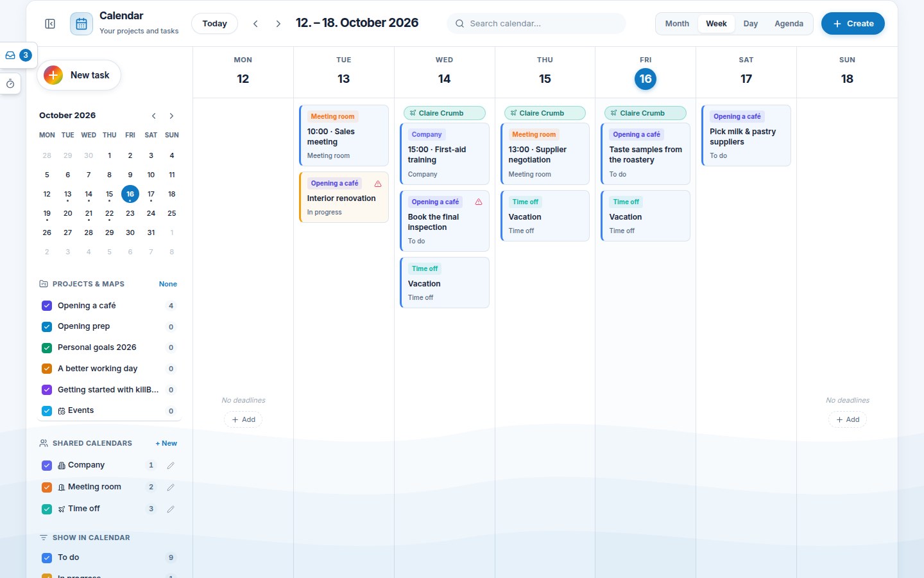Uncheck the Opening a café project
Viewport: 924px width, 578px height.
coord(47,306)
